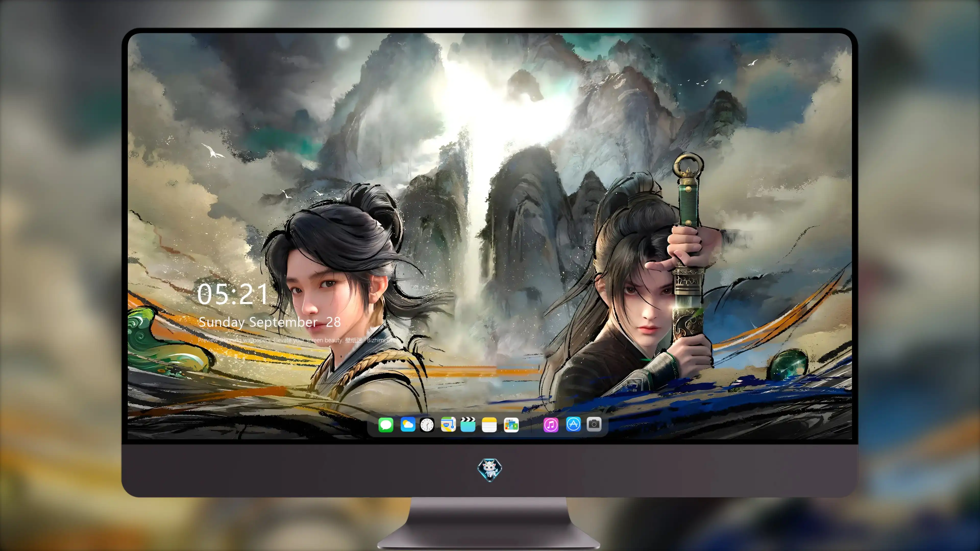
Task: Open the Weather app in the dock
Action: [408, 424]
